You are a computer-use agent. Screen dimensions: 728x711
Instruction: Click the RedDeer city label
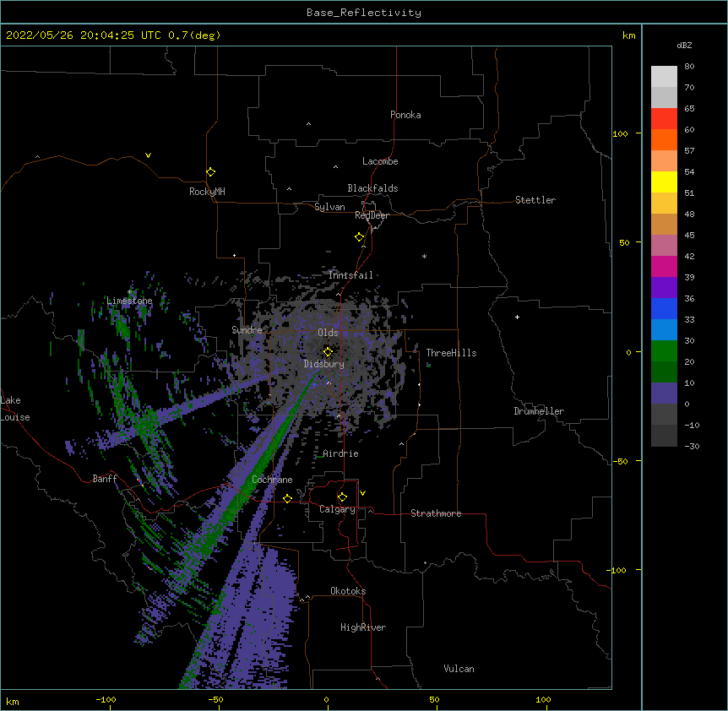[372, 215]
